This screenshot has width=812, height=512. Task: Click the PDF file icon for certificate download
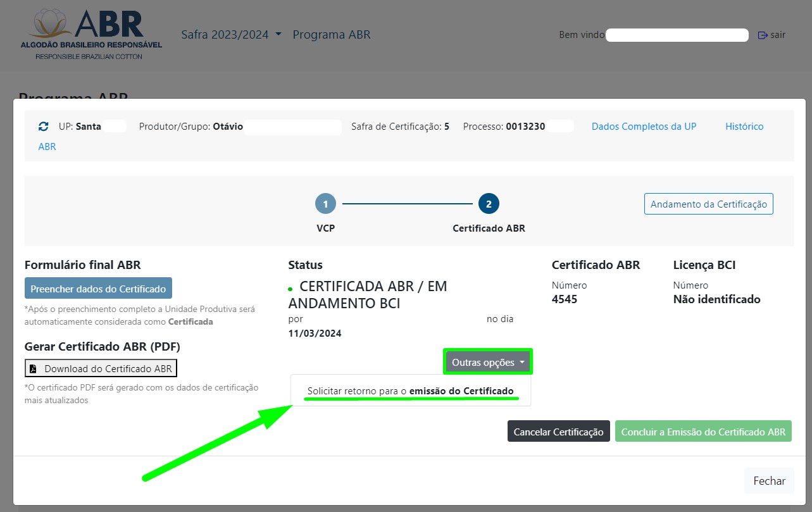(34, 369)
